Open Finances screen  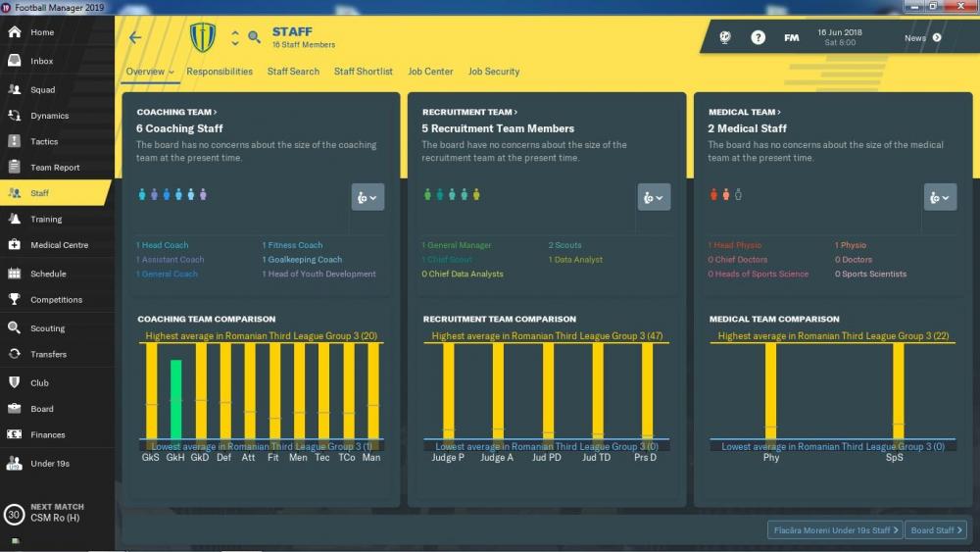pyautogui.click(x=47, y=435)
